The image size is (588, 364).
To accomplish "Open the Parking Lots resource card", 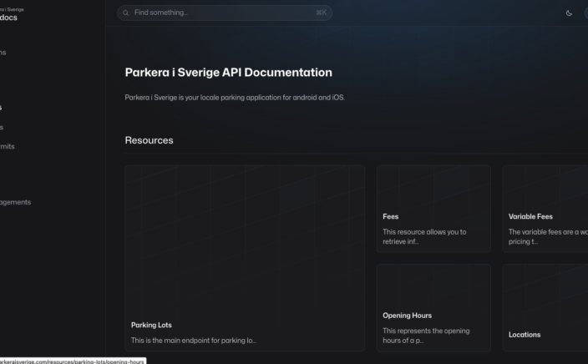I will click(244, 257).
